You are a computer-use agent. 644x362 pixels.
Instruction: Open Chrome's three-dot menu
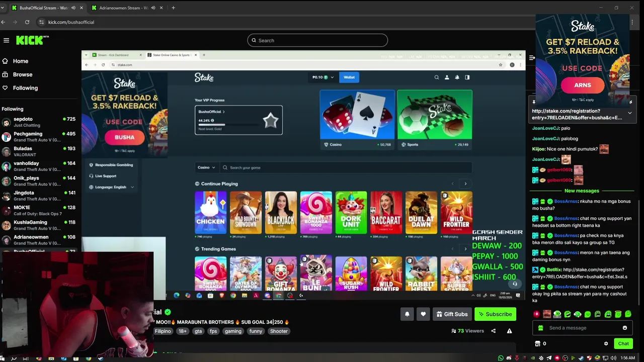click(632, 22)
